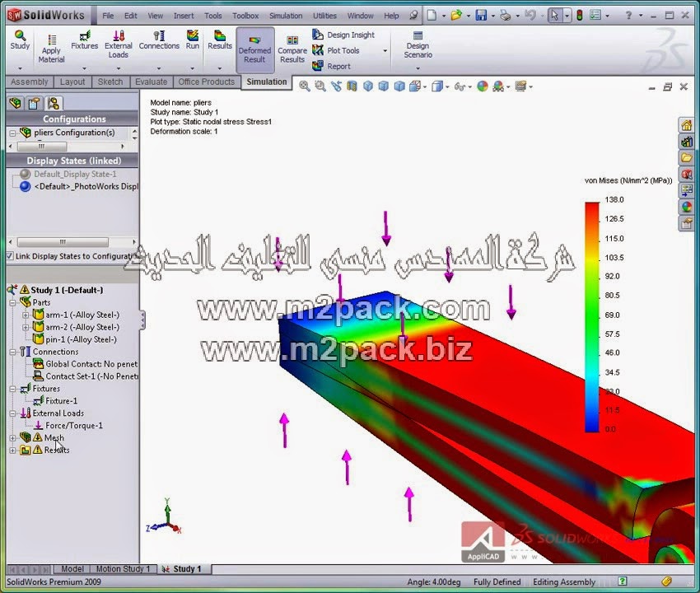Switch to the Office Products tab
This screenshot has width=700, height=593.
[206, 82]
